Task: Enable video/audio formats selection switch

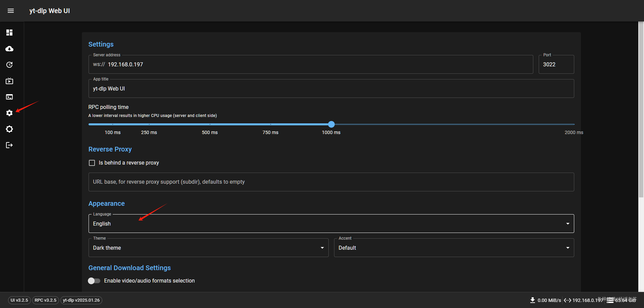Action: [94, 281]
